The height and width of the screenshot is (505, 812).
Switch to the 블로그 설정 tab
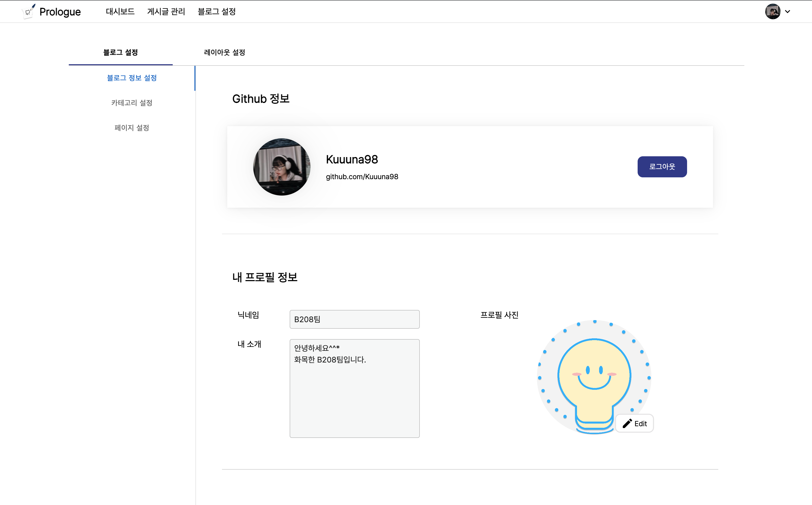[x=120, y=53]
